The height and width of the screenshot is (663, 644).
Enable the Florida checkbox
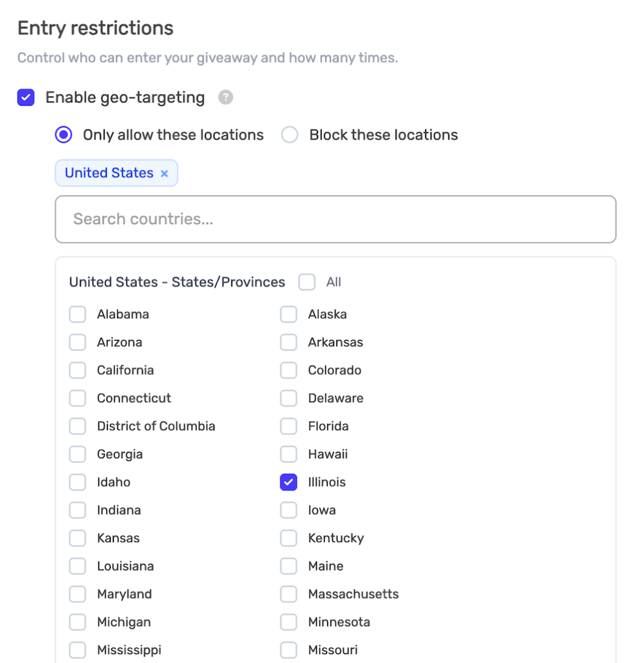[288, 427]
